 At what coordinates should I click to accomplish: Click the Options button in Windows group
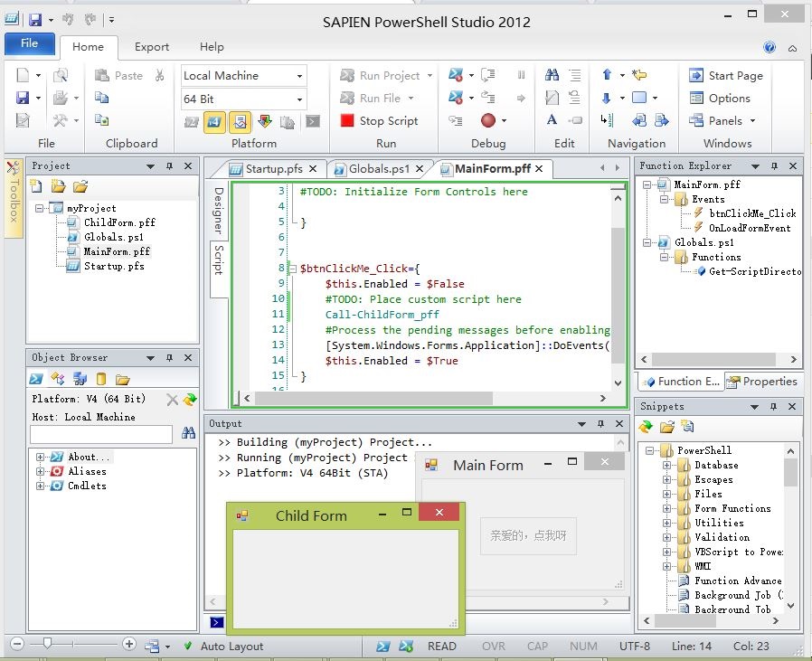coord(720,98)
